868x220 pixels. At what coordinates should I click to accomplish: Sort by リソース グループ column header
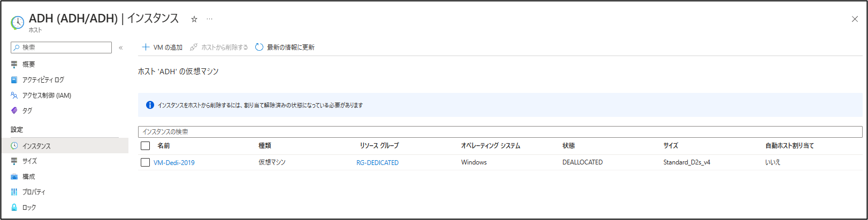[379, 146]
